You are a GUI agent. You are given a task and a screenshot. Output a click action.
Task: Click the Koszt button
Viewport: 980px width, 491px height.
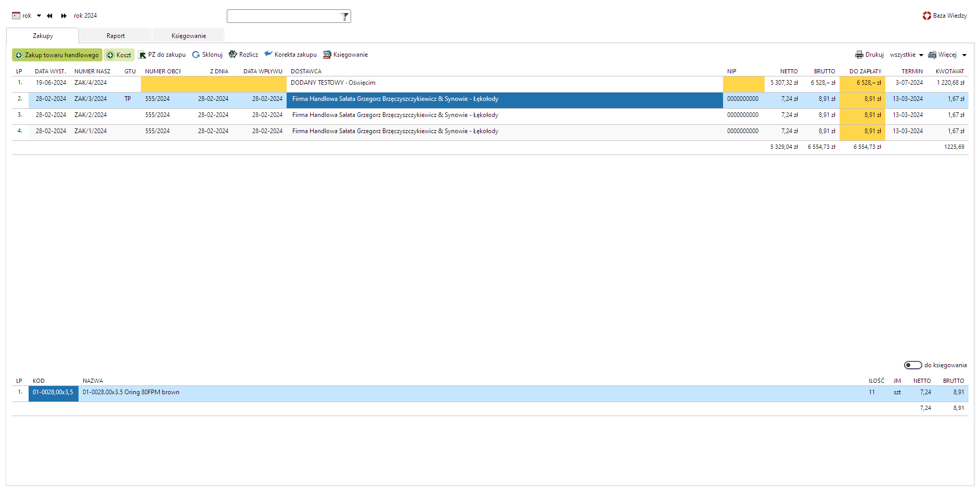click(119, 55)
